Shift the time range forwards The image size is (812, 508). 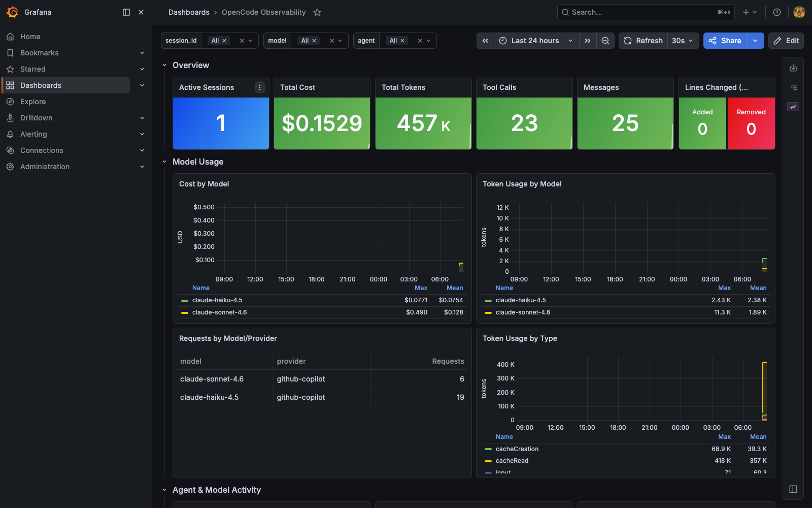[588, 41]
